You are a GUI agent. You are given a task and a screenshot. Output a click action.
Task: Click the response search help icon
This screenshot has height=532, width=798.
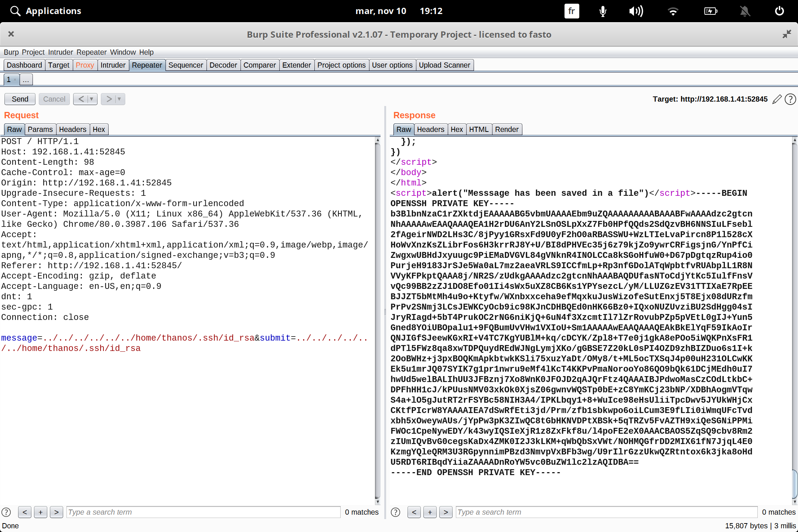pos(395,512)
